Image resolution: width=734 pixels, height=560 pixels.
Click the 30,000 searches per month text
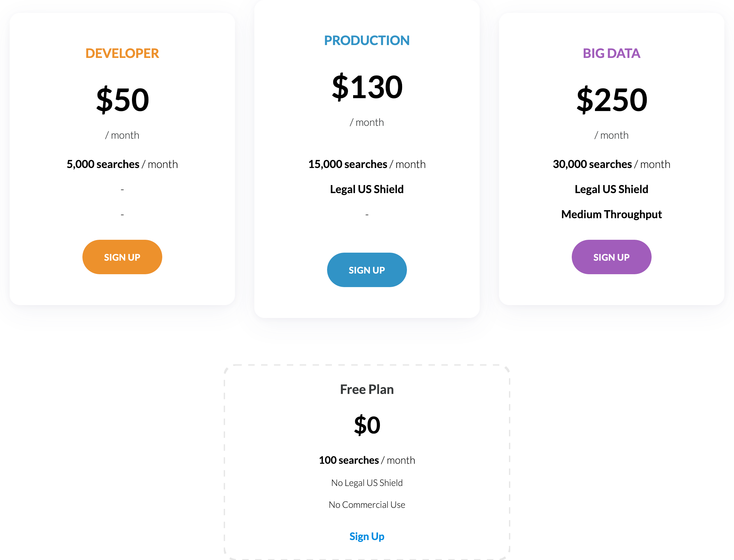pyautogui.click(x=611, y=164)
